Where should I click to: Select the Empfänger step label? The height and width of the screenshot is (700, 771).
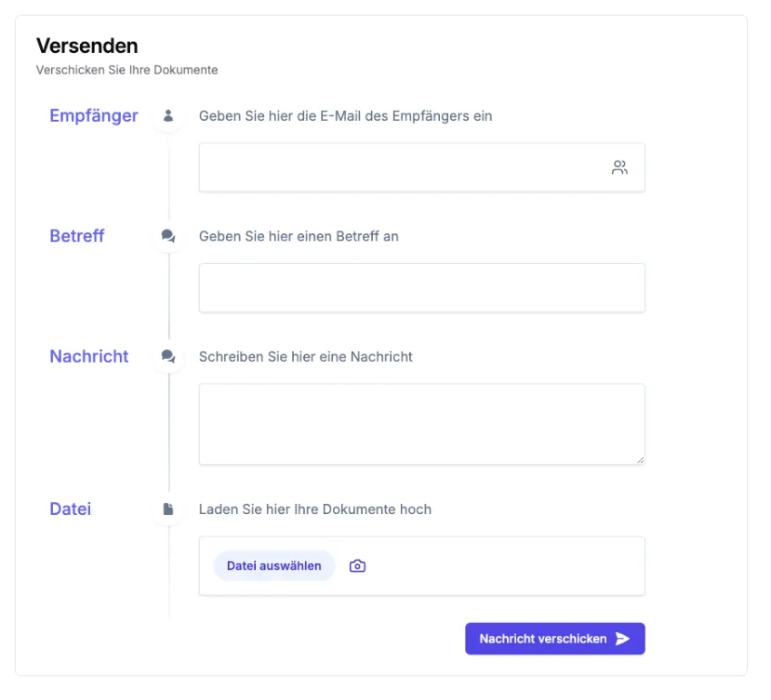coord(94,116)
